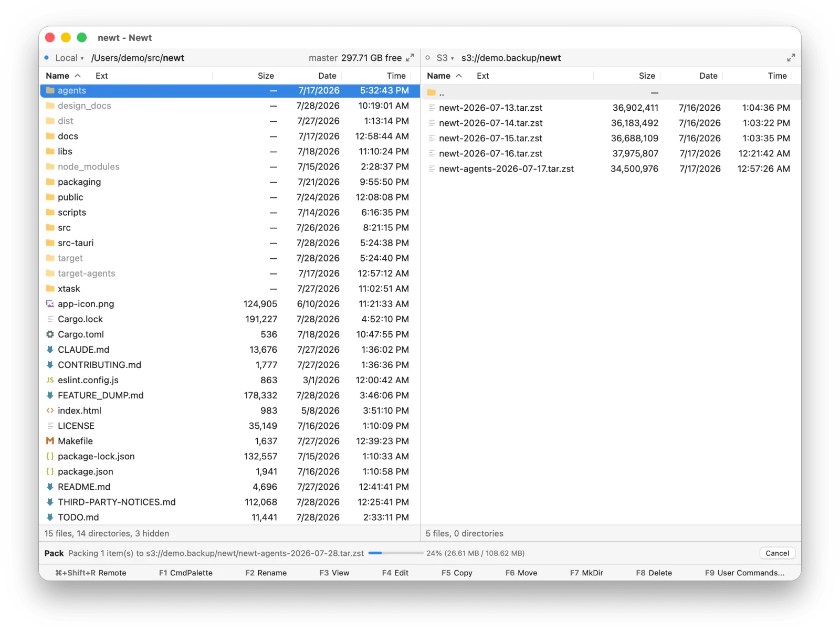
Task: Select the FEATURE_DUMP.md row
Action: tap(230, 395)
